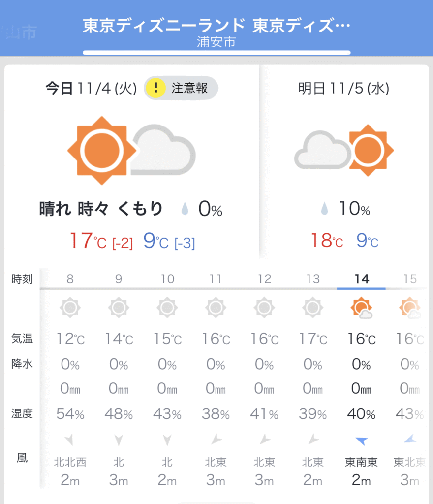Tap today's high temperature 17℃
This screenshot has height=504, width=433.
tap(88, 241)
